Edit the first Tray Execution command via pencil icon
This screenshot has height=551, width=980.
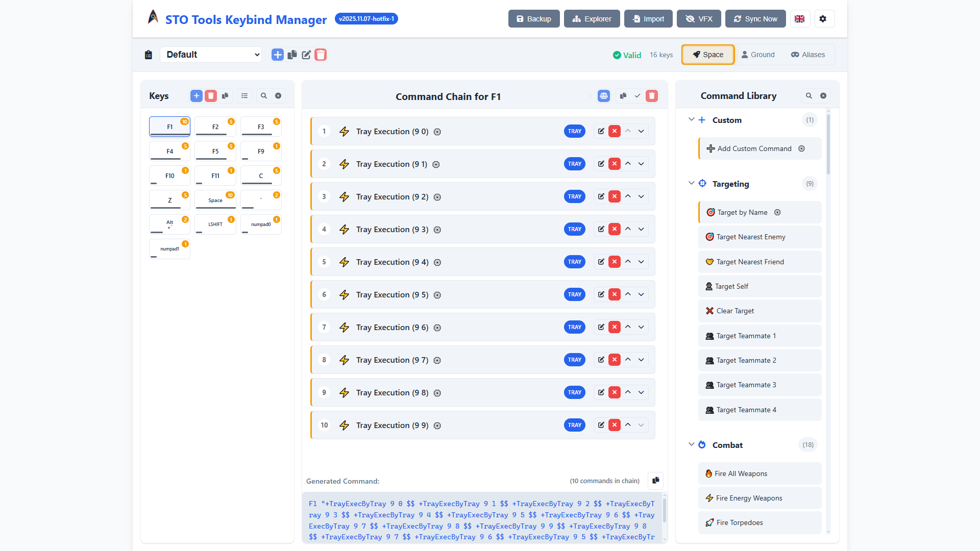601,131
